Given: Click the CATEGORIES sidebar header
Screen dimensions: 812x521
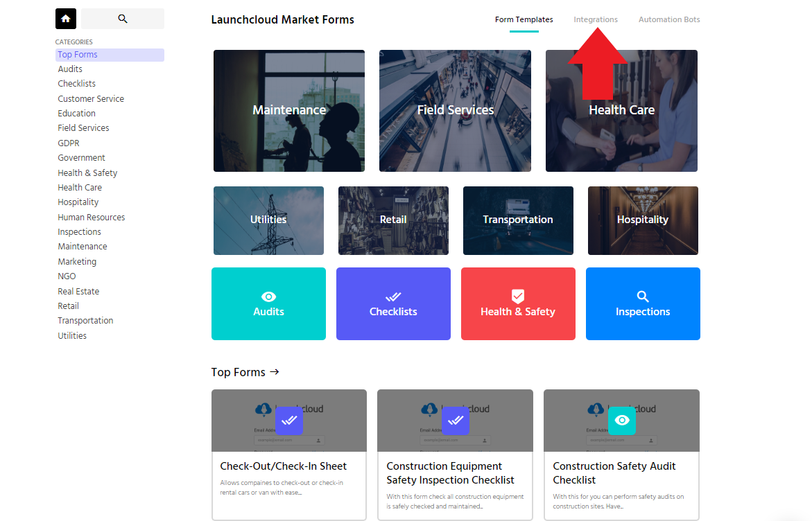Looking at the screenshot, I should pyautogui.click(x=74, y=42).
